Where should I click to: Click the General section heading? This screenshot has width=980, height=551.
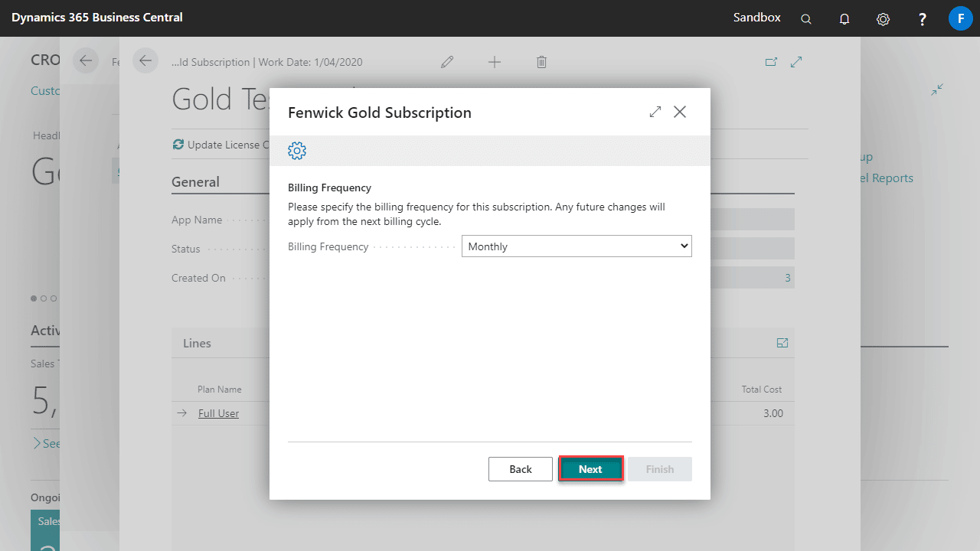195,182
